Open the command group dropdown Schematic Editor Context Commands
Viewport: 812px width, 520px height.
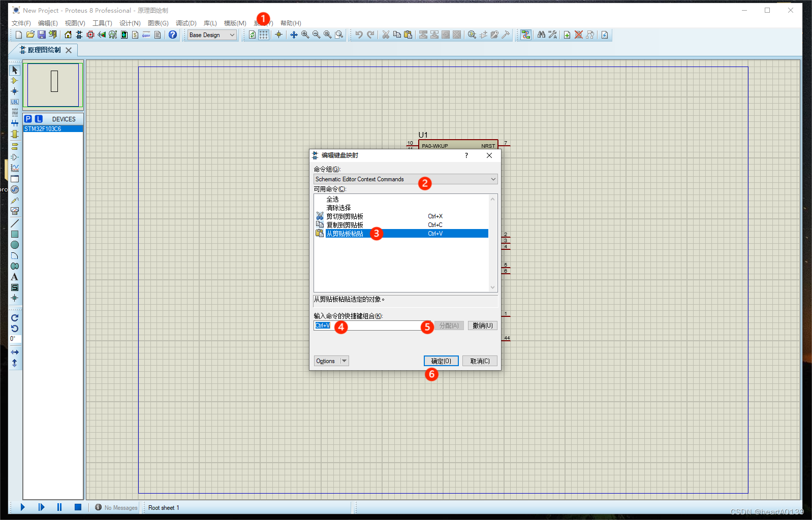pyautogui.click(x=405, y=179)
